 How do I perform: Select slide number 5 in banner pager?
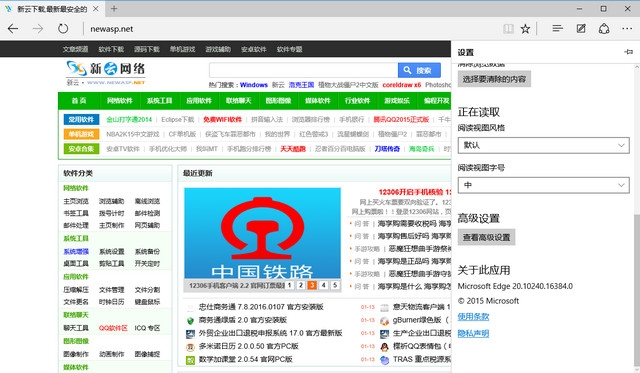click(335, 285)
